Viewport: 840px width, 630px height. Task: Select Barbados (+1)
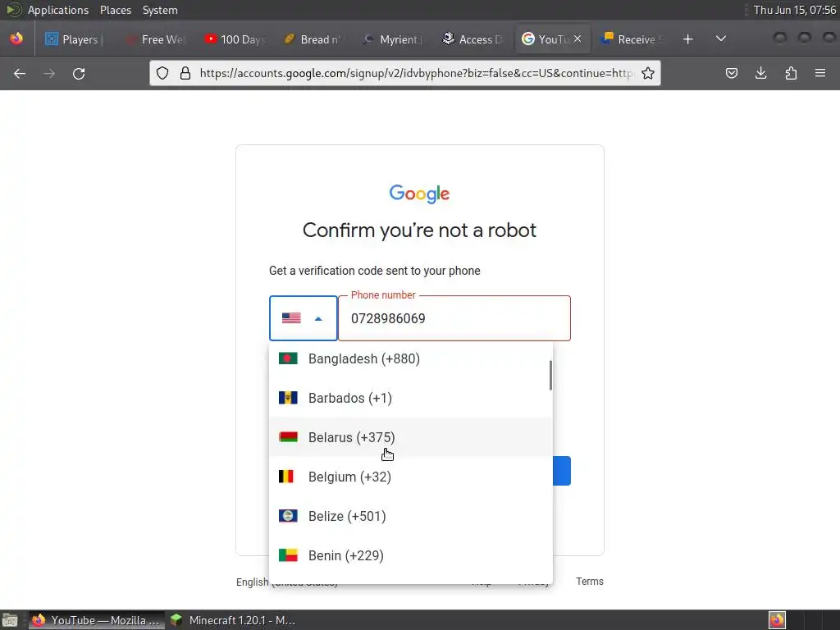[x=410, y=398]
